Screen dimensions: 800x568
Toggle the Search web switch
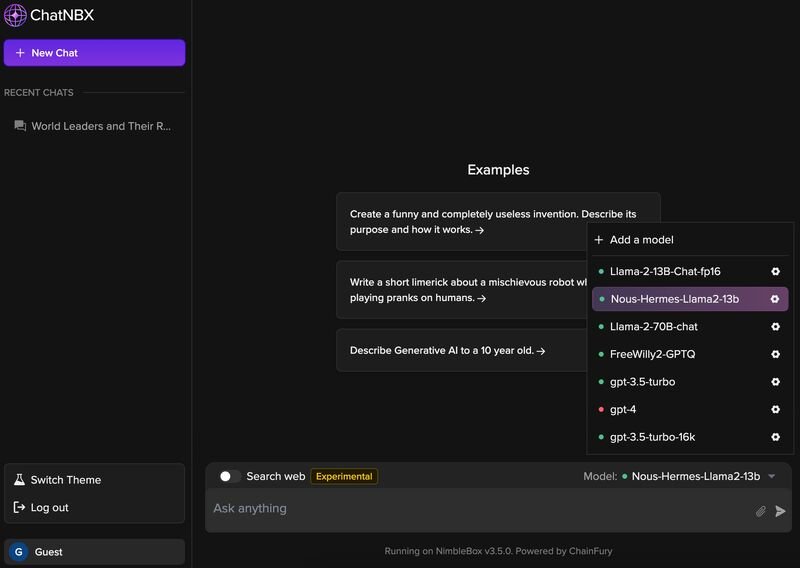[229, 476]
